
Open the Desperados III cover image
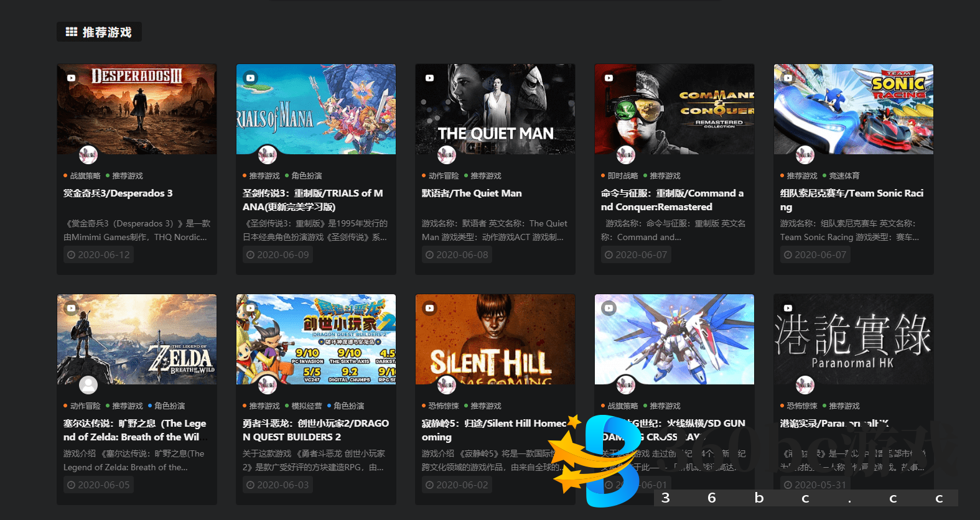(137, 109)
